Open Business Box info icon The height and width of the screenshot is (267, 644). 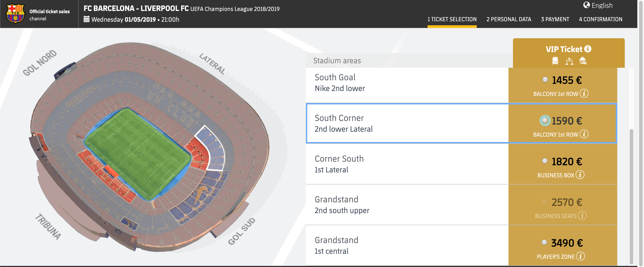[x=580, y=175]
